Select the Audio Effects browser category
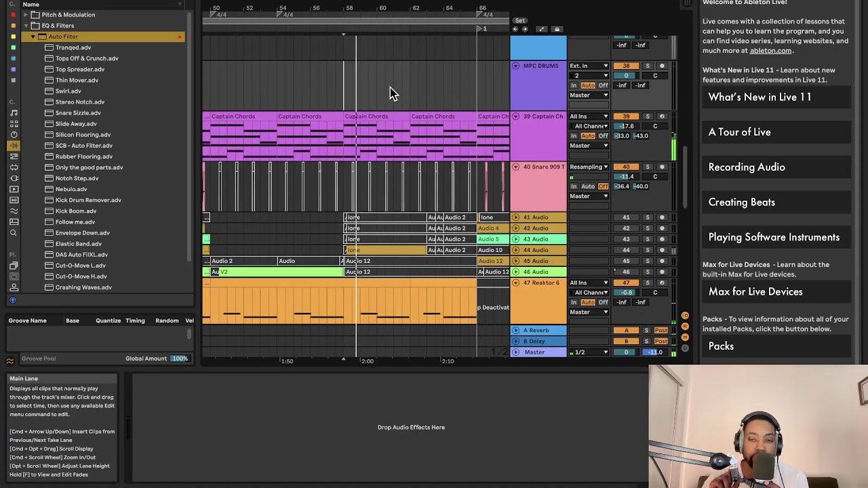868x488 pixels. 14,145
